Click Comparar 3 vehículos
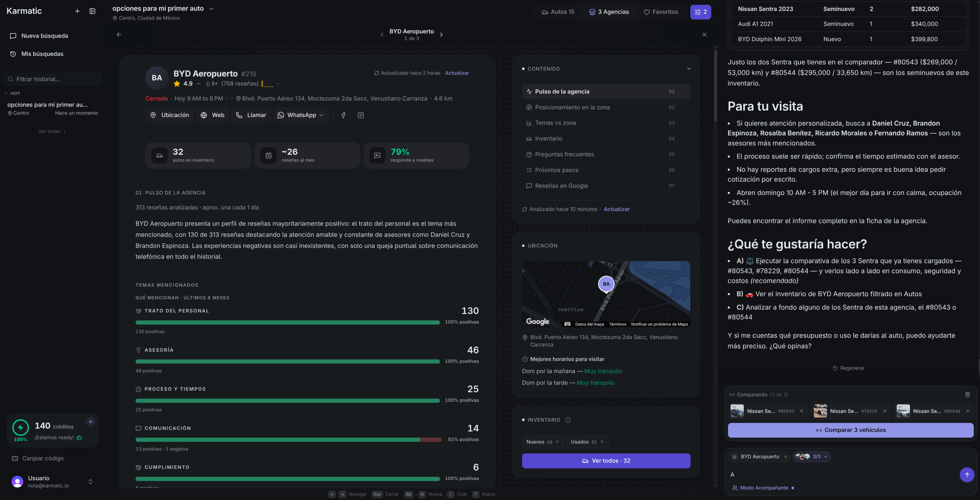The width and height of the screenshot is (980, 500). [851, 430]
